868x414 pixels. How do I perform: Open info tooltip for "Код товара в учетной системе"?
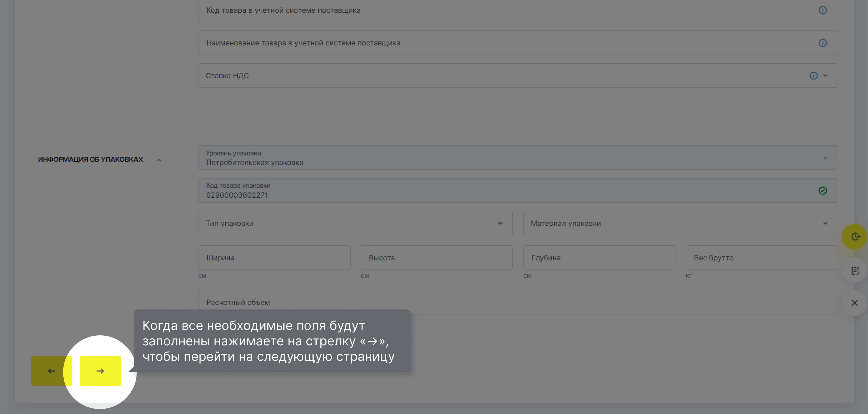[x=823, y=10]
